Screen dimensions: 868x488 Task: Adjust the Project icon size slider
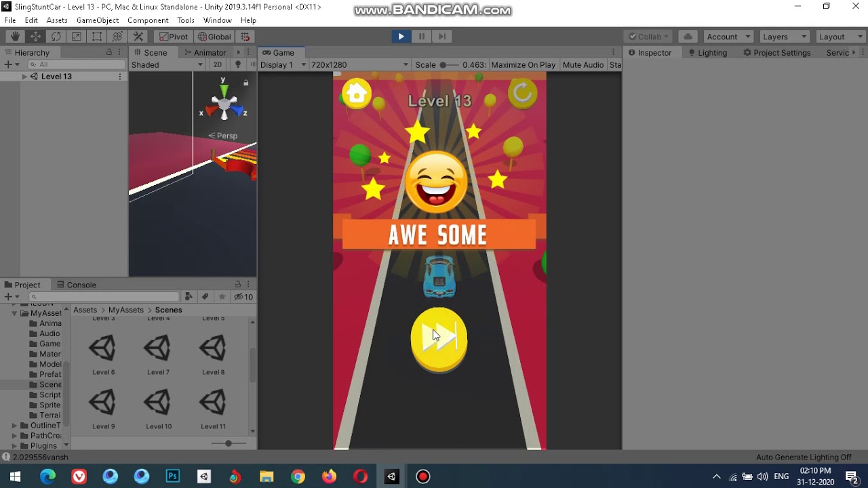[229, 443]
